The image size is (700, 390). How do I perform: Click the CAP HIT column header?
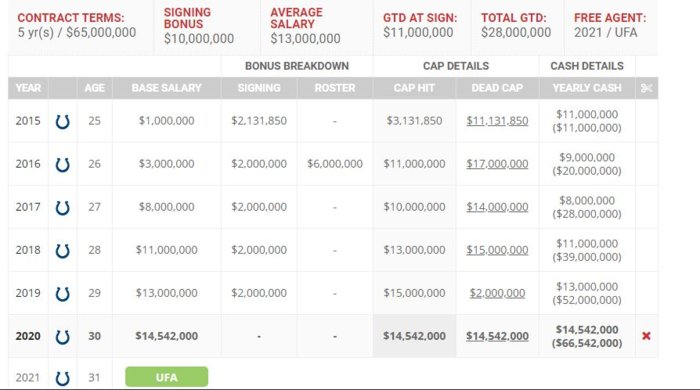pyautogui.click(x=414, y=88)
